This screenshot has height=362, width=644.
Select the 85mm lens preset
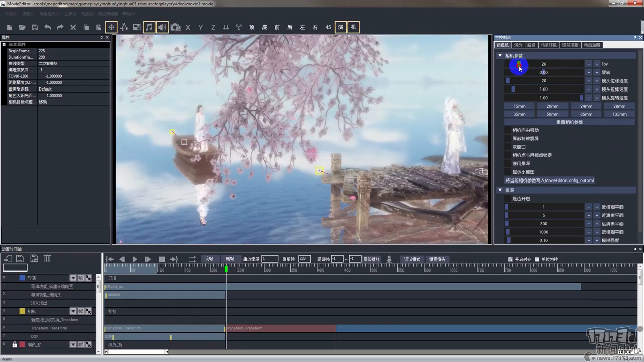[586, 114]
